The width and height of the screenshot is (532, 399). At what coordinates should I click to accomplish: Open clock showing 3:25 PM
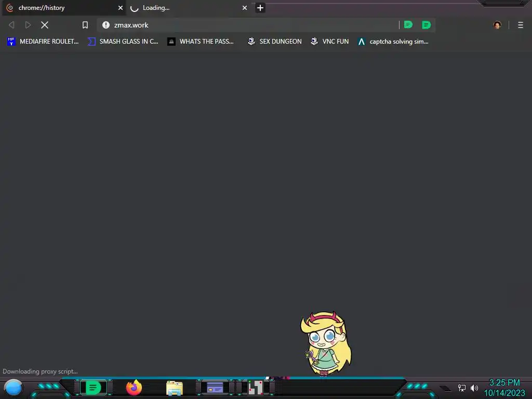(504, 388)
